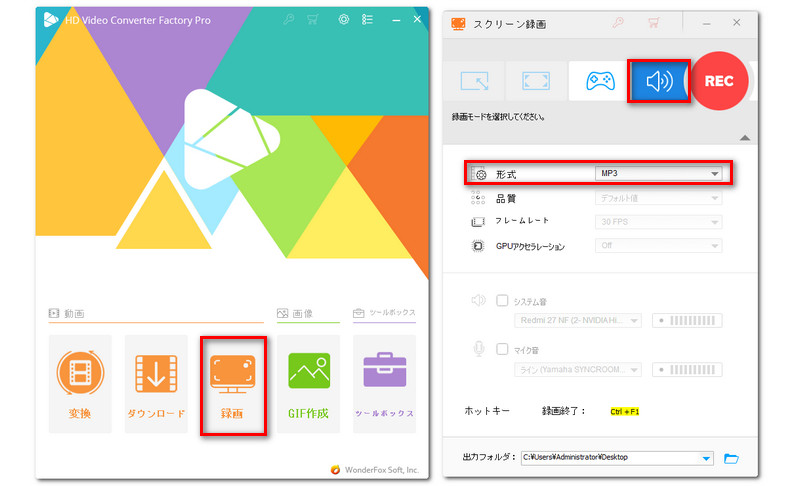Screen dimensions: 800x486
Task: Open the 出力フォルダ path dropdown arrow
Action: (x=706, y=458)
